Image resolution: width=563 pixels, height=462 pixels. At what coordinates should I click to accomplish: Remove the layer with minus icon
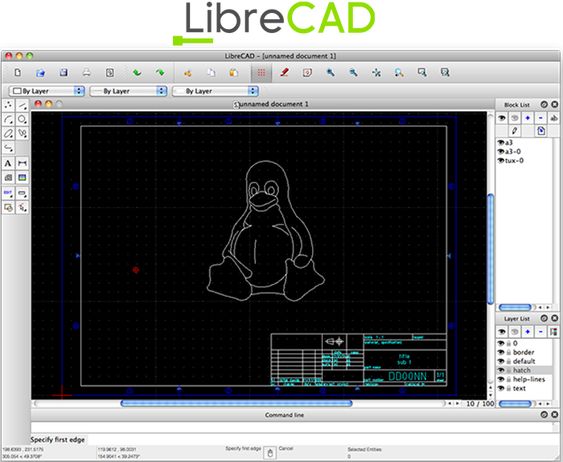click(540, 332)
